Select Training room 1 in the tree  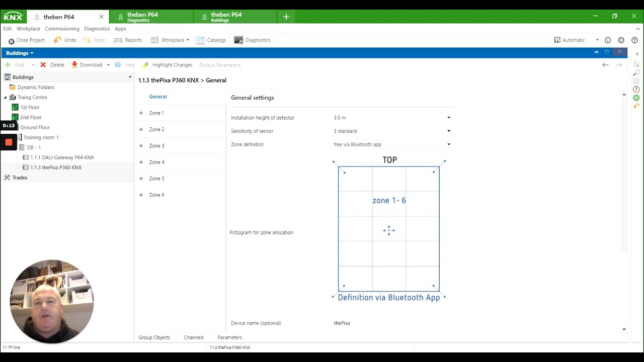coord(41,137)
